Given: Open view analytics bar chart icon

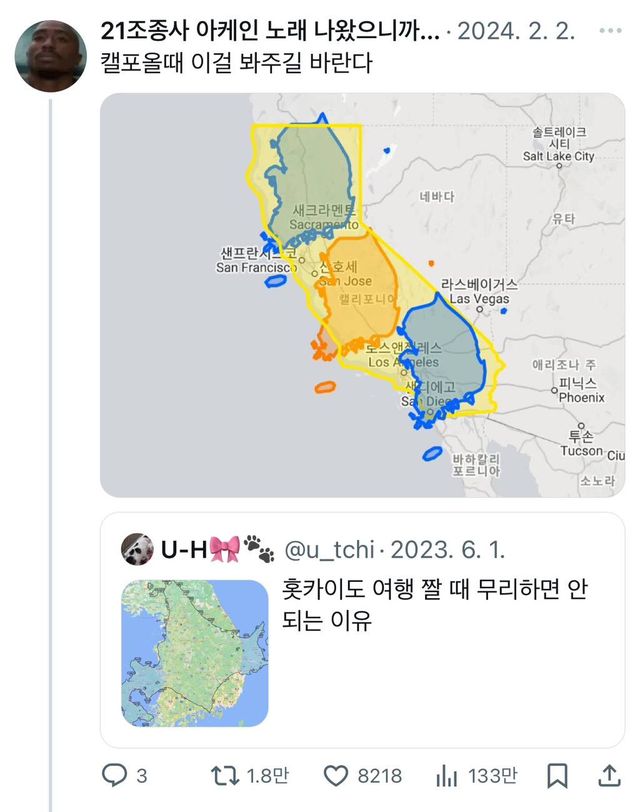Looking at the screenshot, I should (x=446, y=775).
